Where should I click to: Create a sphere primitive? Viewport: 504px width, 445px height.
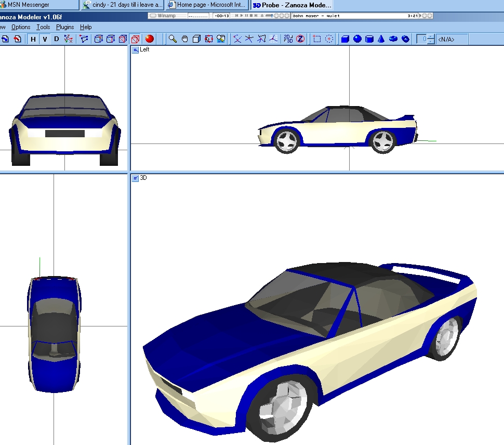pos(357,39)
